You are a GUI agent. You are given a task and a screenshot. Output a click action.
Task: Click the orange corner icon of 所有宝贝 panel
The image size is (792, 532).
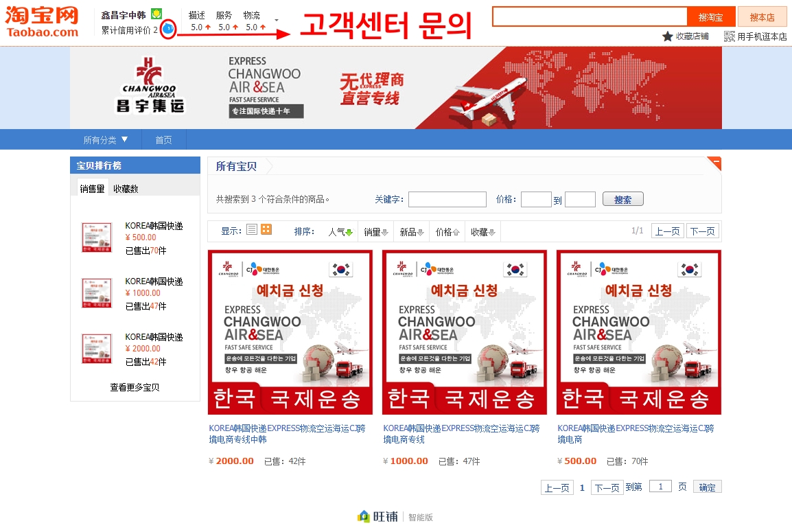pos(714,163)
